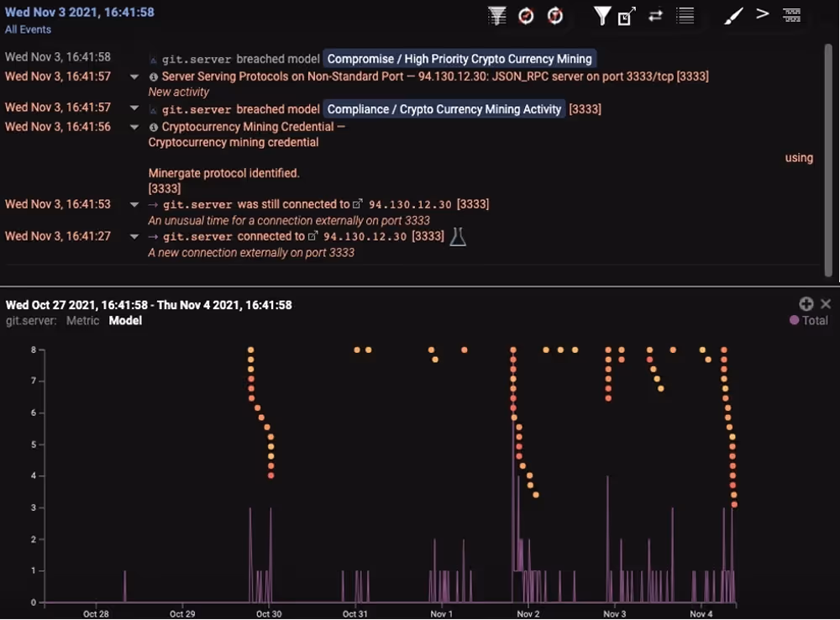Click the timestamp Wed Nov 3, 16:41:56
The image size is (840, 620).
pos(58,127)
